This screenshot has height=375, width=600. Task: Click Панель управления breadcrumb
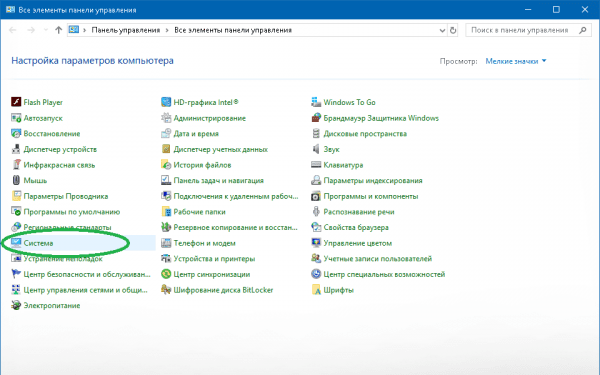coord(126,30)
